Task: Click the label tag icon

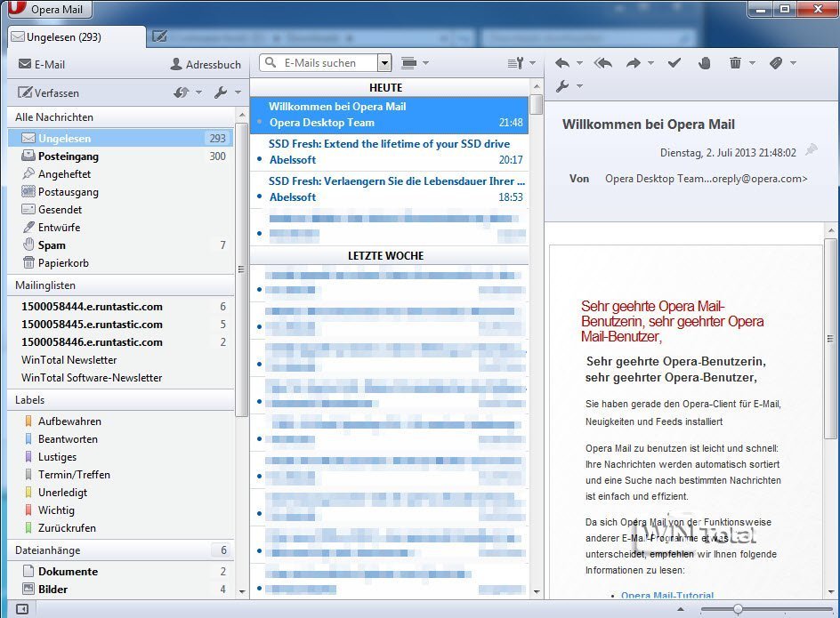Action: (x=775, y=63)
